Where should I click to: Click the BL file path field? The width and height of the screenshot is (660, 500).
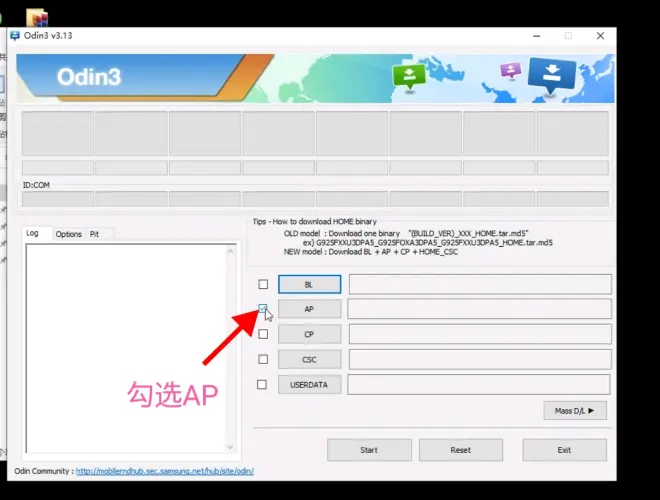pyautogui.click(x=480, y=285)
